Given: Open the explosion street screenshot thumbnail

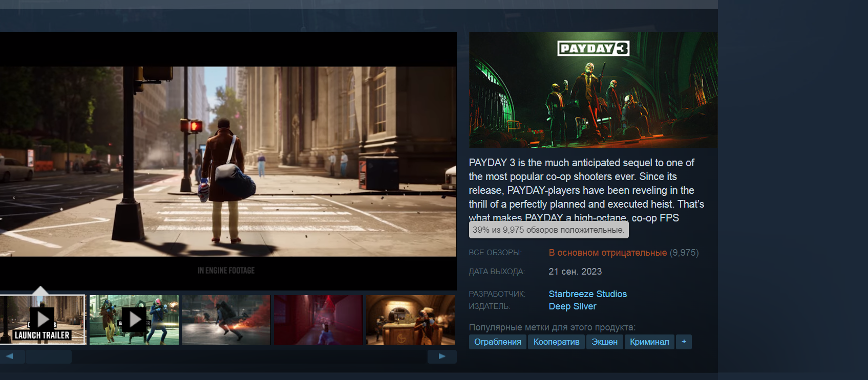Looking at the screenshot, I should pyautogui.click(x=226, y=320).
